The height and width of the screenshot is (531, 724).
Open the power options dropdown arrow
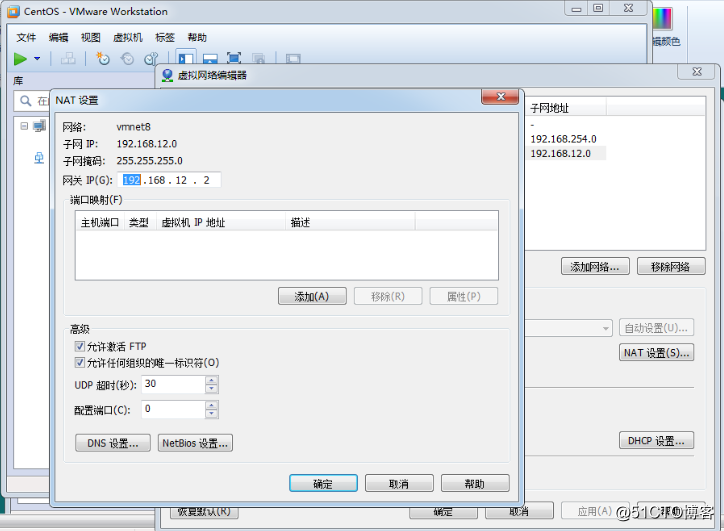coord(37,59)
